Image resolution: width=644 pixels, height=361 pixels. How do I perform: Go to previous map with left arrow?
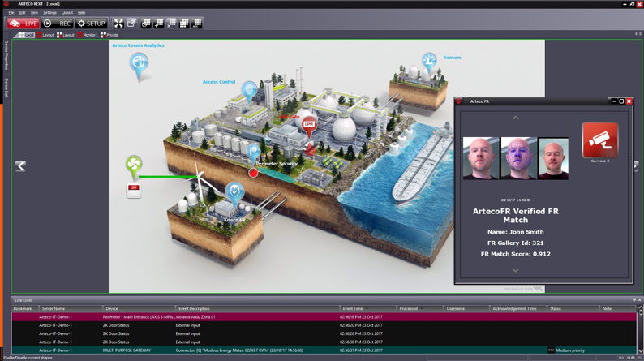pyautogui.click(x=20, y=166)
